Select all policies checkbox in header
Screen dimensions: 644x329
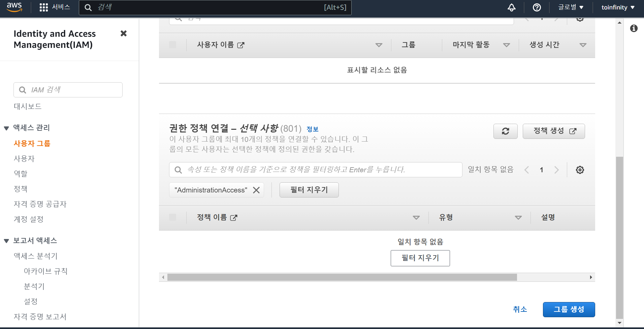pyautogui.click(x=173, y=217)
